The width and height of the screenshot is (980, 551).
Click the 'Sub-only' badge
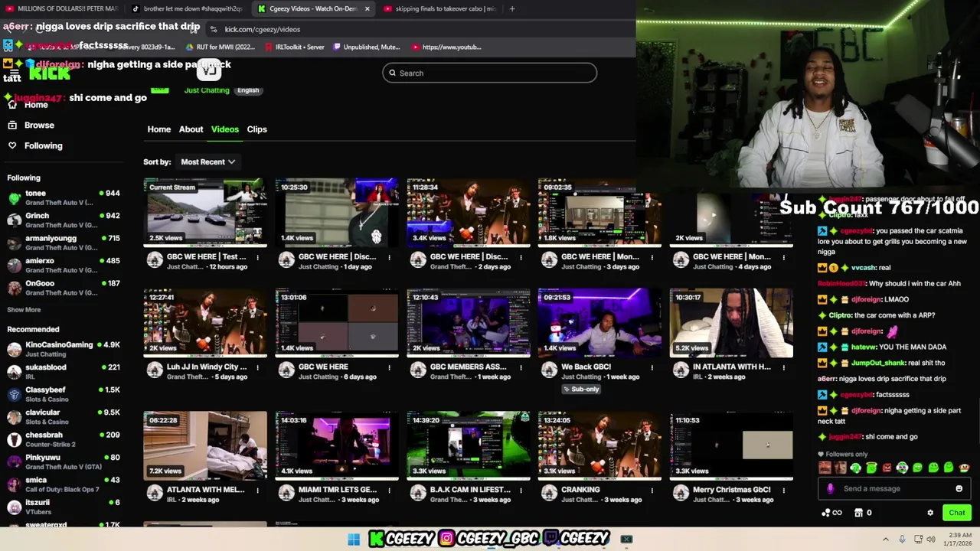(581, 389)
